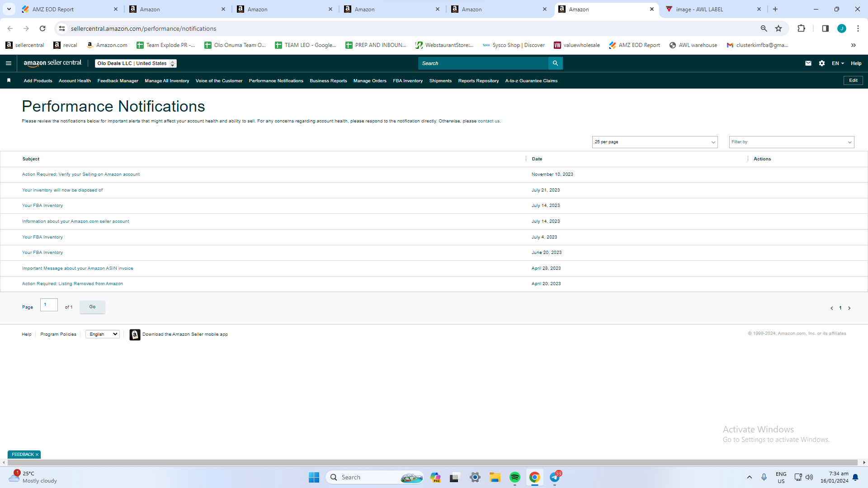Click the Help link in the top bar
Image resolution: width=868 pixels, height=488 pixels.
pos(856,63)
